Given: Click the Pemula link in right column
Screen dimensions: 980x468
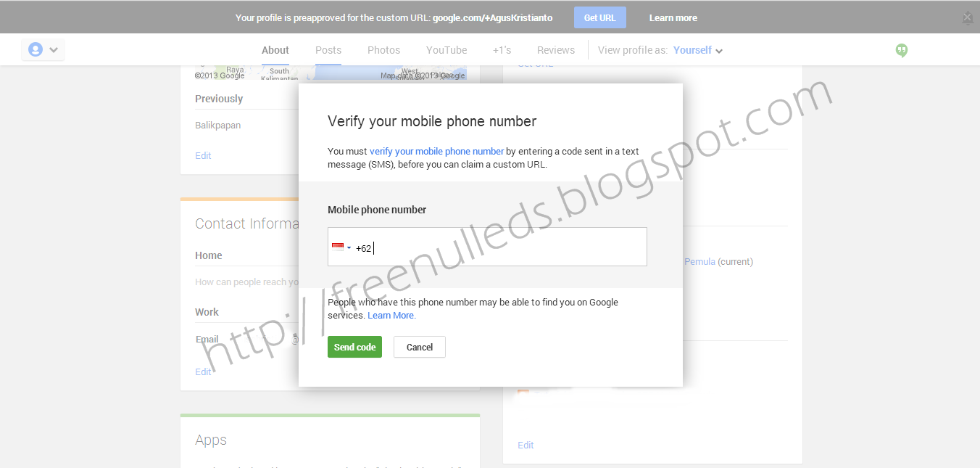Looking at the screenshot, I should [x=699, y=261].
